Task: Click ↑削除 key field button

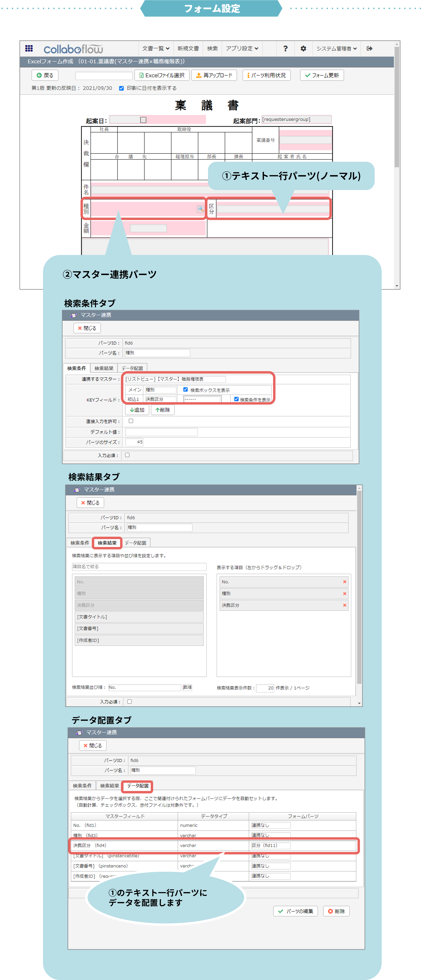Action: [x=163, y=410]
